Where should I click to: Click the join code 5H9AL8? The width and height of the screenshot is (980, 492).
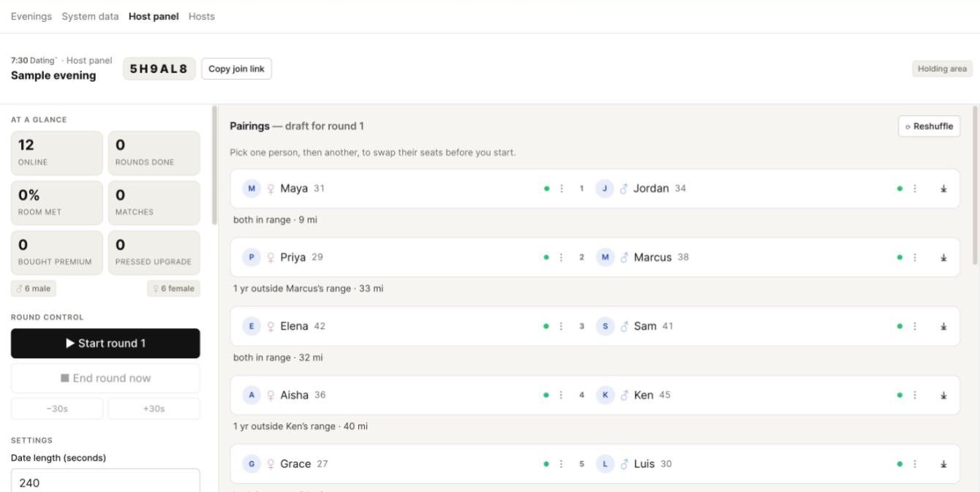159,69
